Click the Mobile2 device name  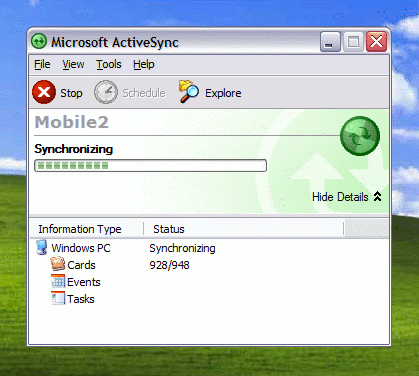(x=72, y=122)
